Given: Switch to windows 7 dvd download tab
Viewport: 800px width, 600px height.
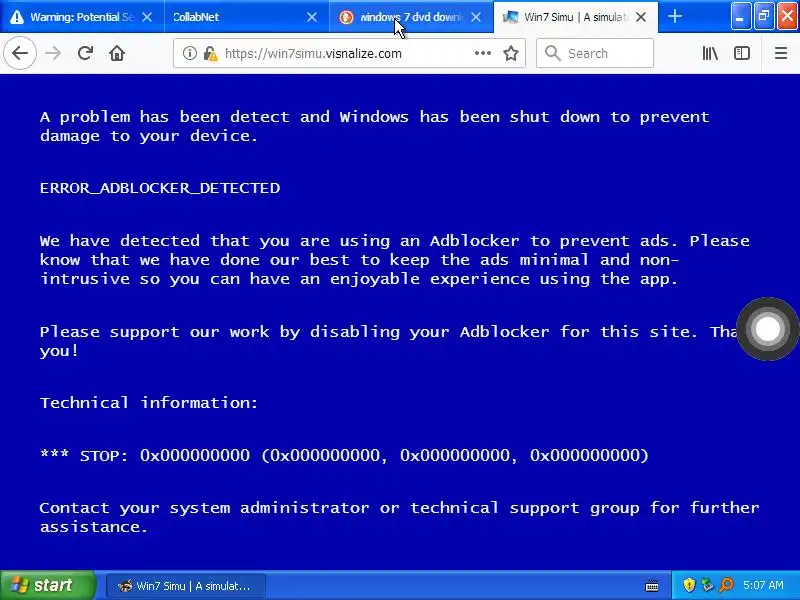Looking at the screenshot, I should (x=411, y=17).
